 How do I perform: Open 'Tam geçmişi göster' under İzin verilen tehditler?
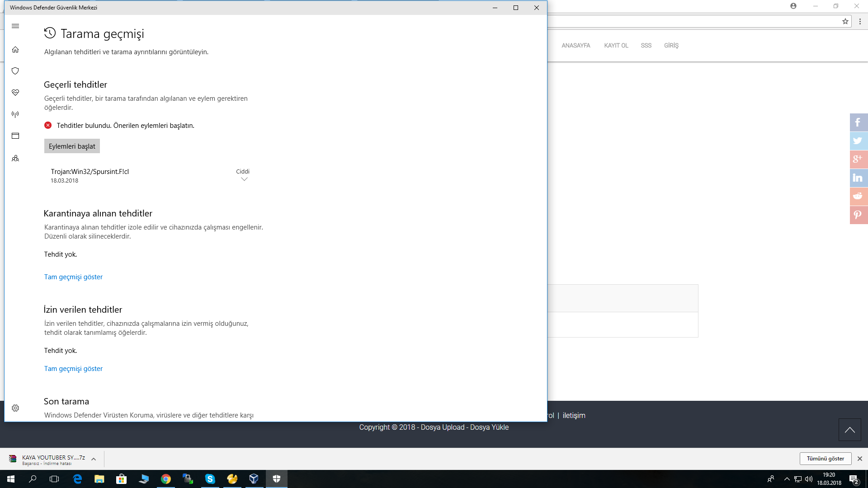73,369
